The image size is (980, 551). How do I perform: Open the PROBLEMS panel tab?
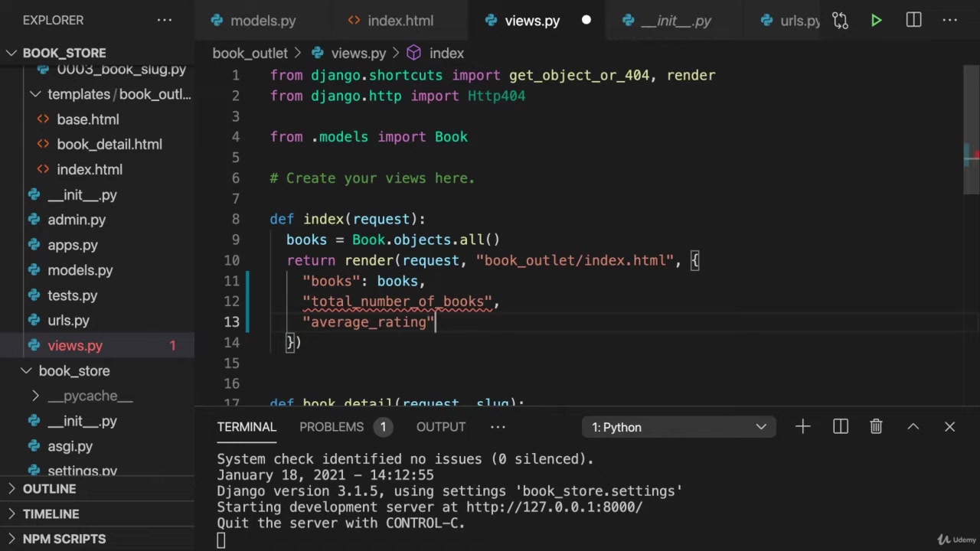332,427
